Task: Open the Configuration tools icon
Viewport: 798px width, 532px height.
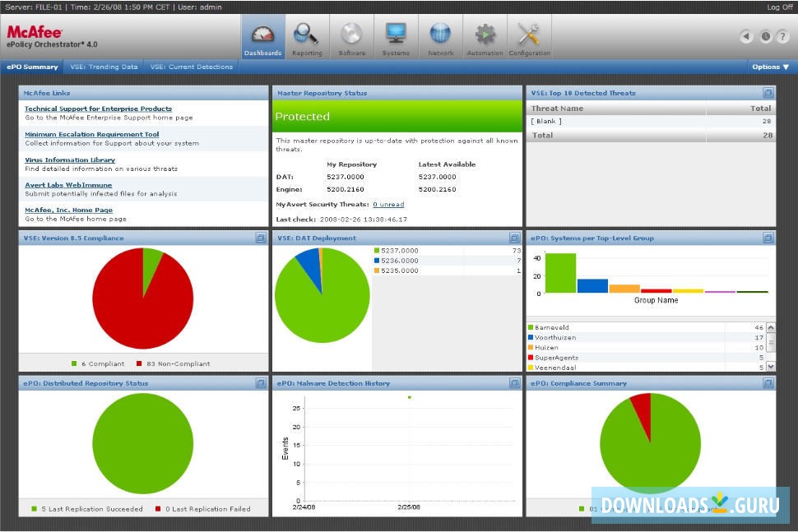Action: (x=529, y=37)
